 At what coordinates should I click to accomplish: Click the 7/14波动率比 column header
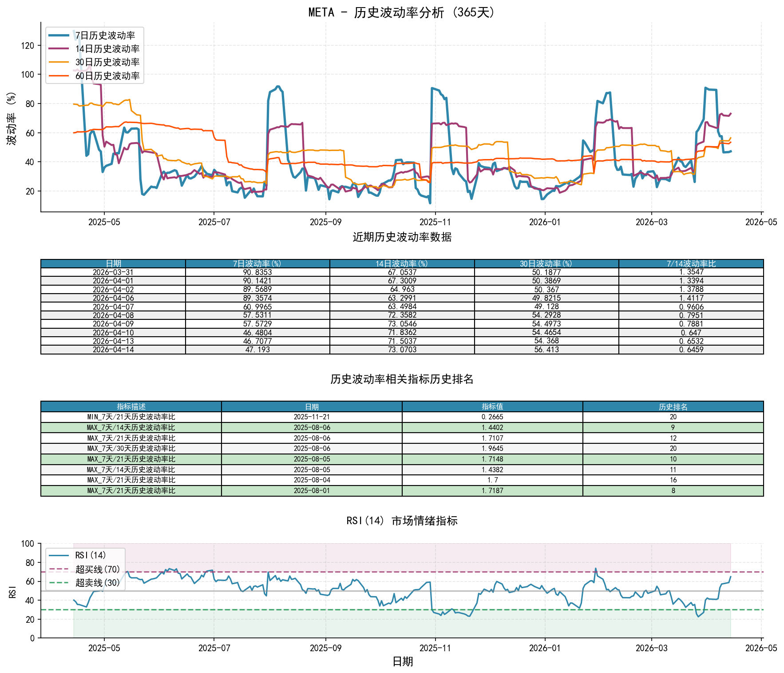coord(691,264)
